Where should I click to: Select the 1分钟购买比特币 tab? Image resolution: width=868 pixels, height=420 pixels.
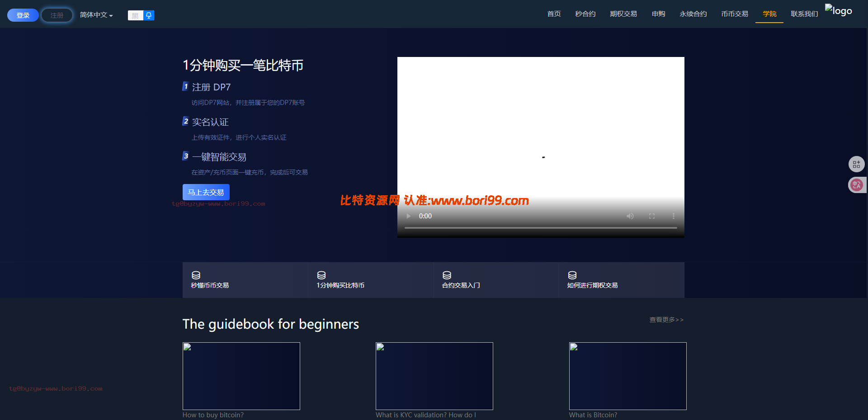(371, 280)
